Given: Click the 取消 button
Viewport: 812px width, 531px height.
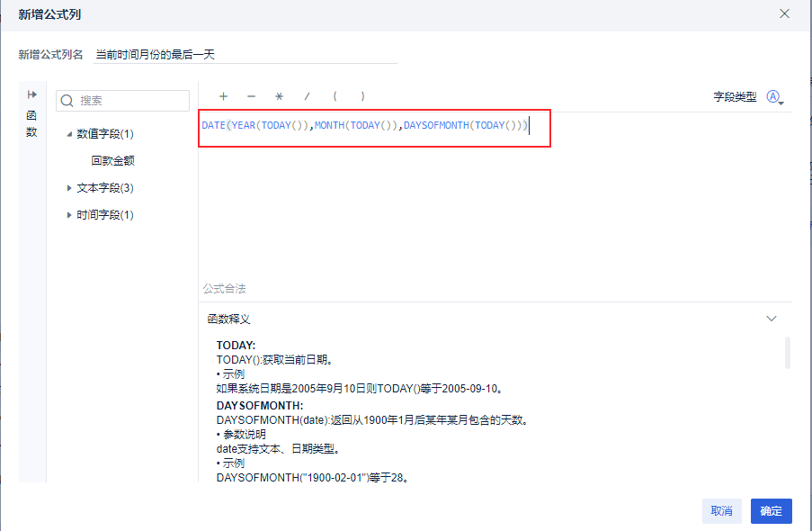Looking at the screenshot, I should coord(721,511).
